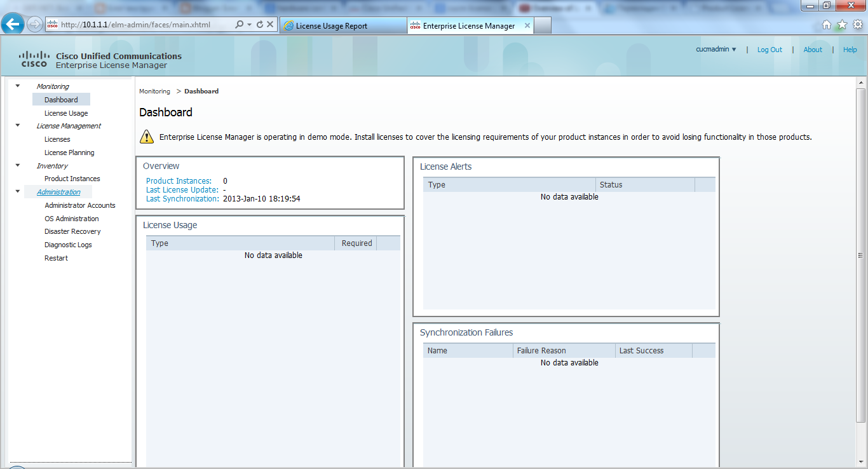Click the License Management section heading
This screenshot has width=868, height=469.
(69, 126)
